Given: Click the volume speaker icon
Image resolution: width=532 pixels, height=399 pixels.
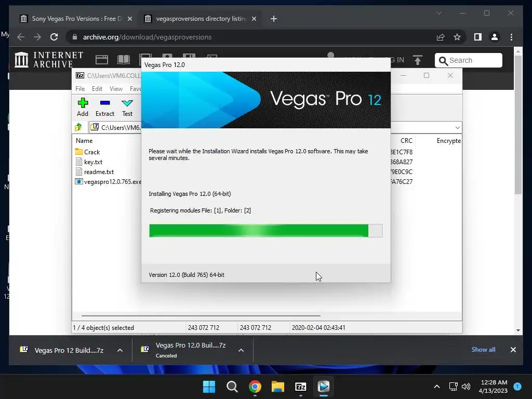Looking at the screenshot, I should coord(466,387).
